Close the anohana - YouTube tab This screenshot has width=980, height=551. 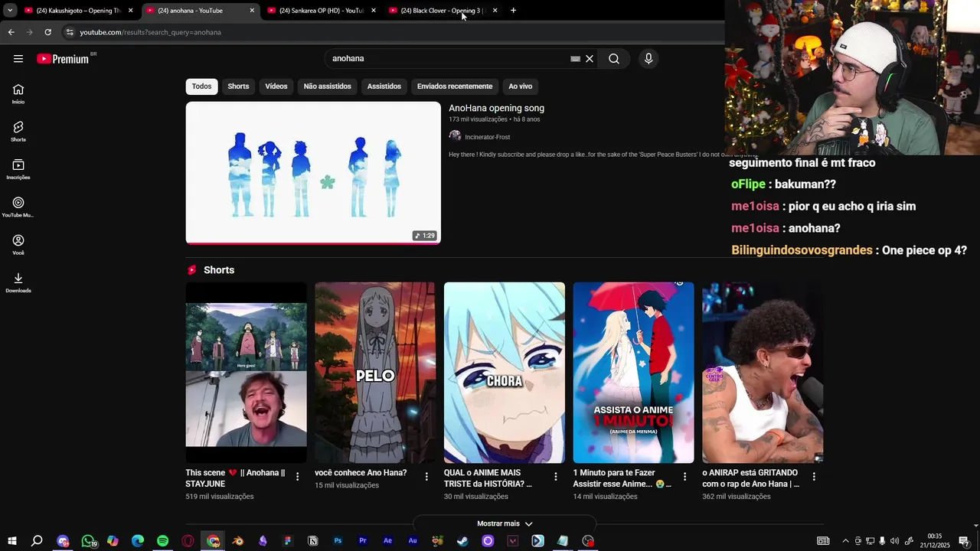click(252, 11)
